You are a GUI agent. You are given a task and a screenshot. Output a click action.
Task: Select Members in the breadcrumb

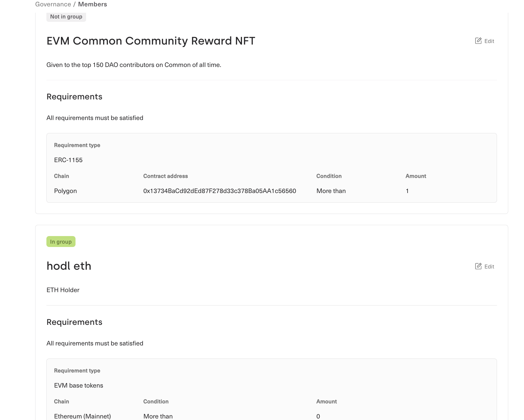pos(92,4)
